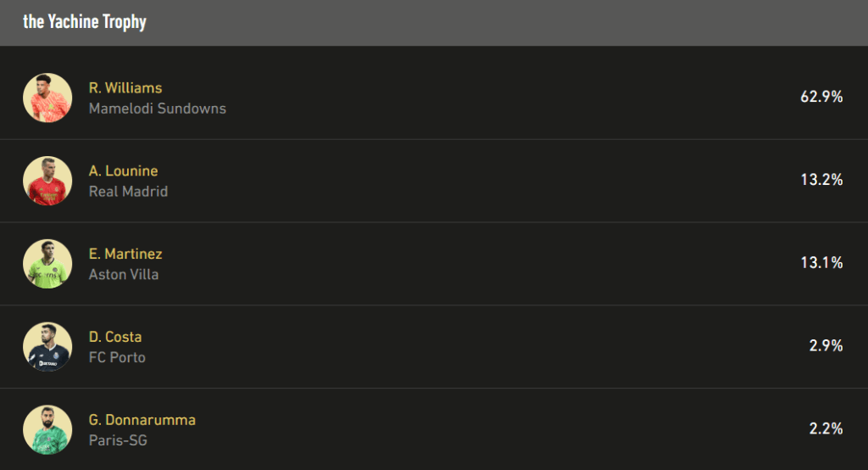Click the Aston Villa club label
868x470 pixels.
point(124,275)
